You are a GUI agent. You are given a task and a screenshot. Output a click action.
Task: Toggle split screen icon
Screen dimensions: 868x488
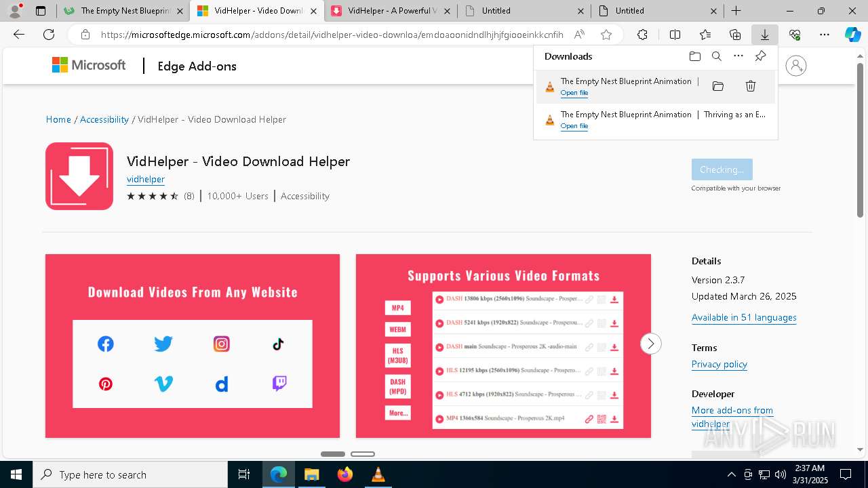tap(675, 35)
